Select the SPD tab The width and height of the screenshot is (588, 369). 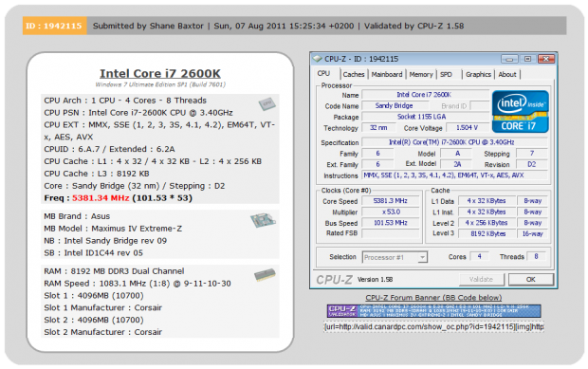[x=446, y=74]
